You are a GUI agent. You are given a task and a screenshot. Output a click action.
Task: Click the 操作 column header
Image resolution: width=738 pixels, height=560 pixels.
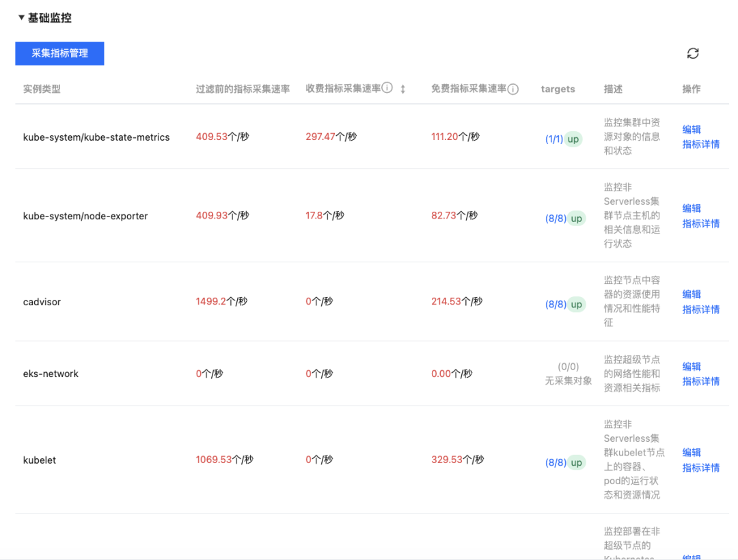692,89
